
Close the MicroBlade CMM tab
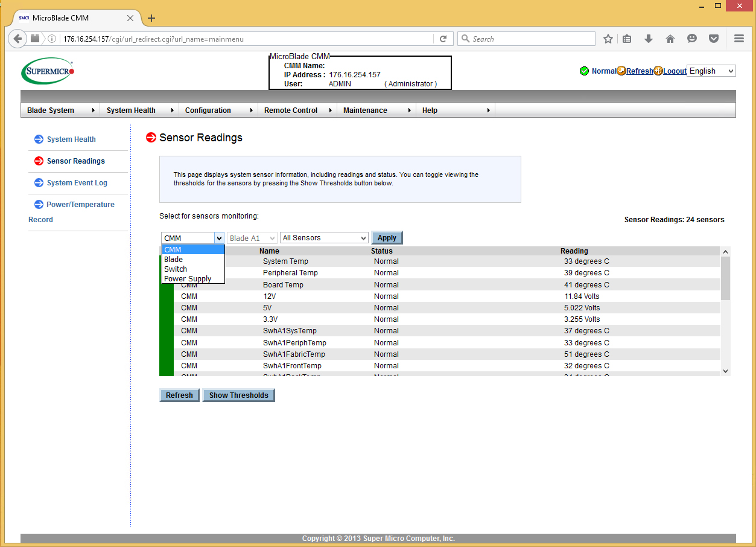tap(130, 18)
